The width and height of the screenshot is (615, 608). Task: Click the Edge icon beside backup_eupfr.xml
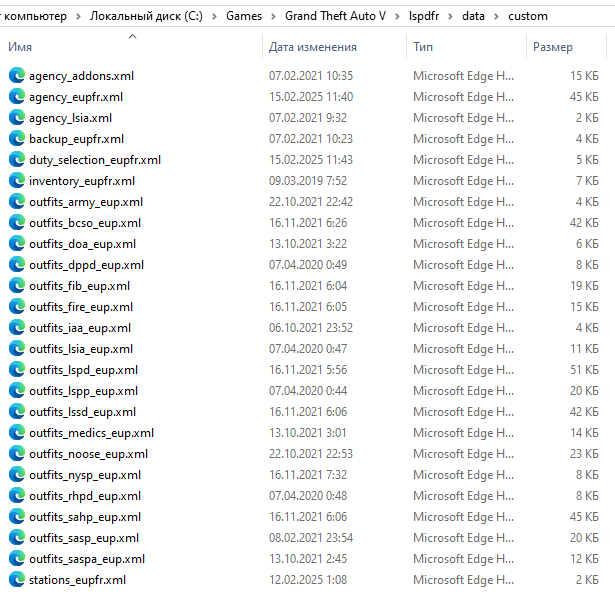tap(17, 138)
